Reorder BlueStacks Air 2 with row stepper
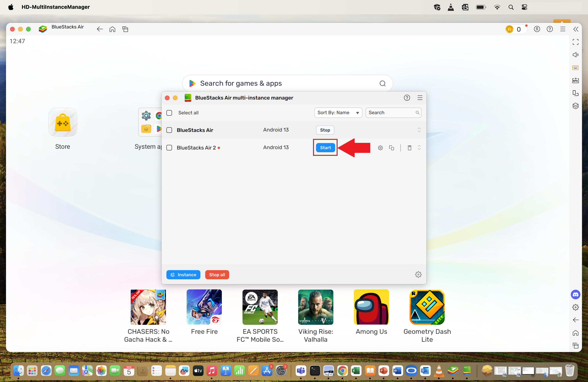 point(419,148)
